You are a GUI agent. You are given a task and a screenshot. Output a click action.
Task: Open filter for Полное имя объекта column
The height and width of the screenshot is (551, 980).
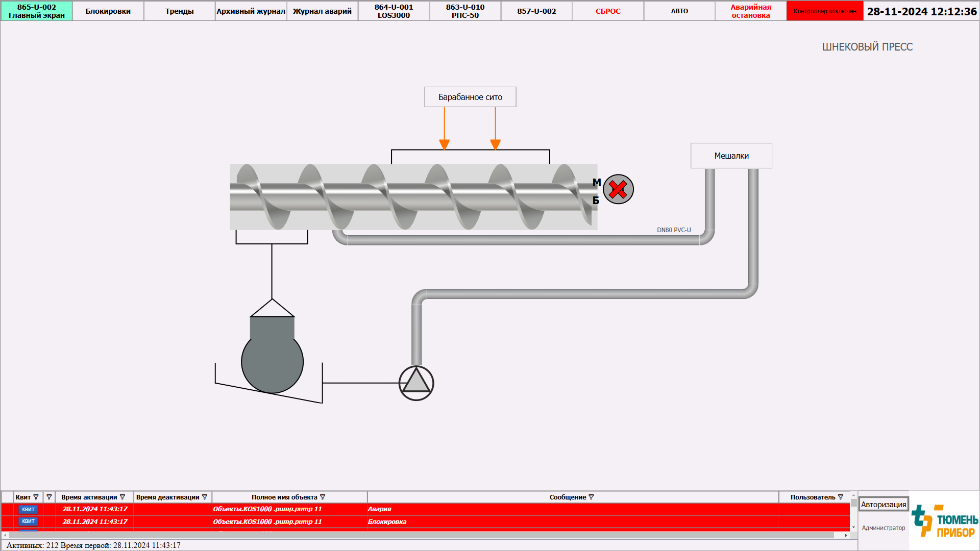pos(323,497)
